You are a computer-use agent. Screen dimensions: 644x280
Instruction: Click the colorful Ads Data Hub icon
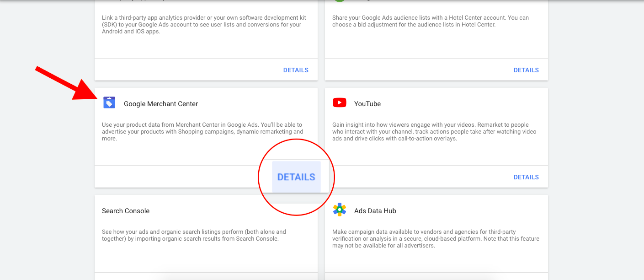(340, 210)
